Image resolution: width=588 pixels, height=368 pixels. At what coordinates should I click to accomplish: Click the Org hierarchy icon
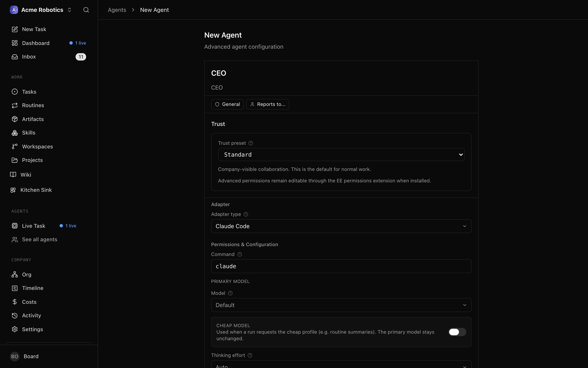14,275
